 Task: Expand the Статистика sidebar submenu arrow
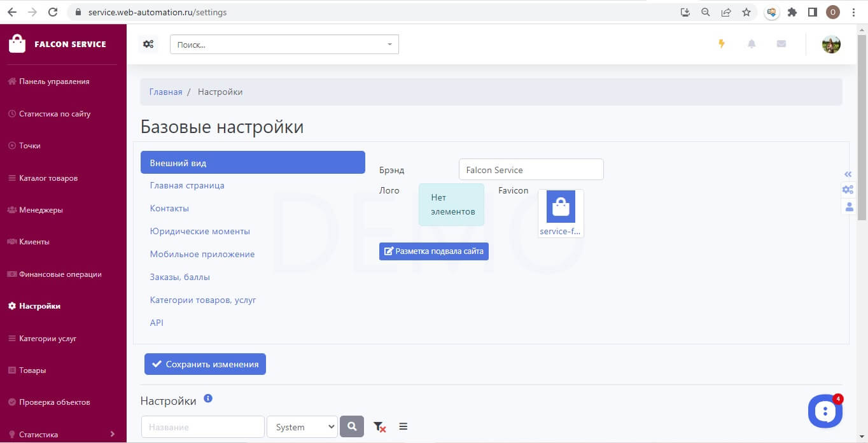[113, 434]
